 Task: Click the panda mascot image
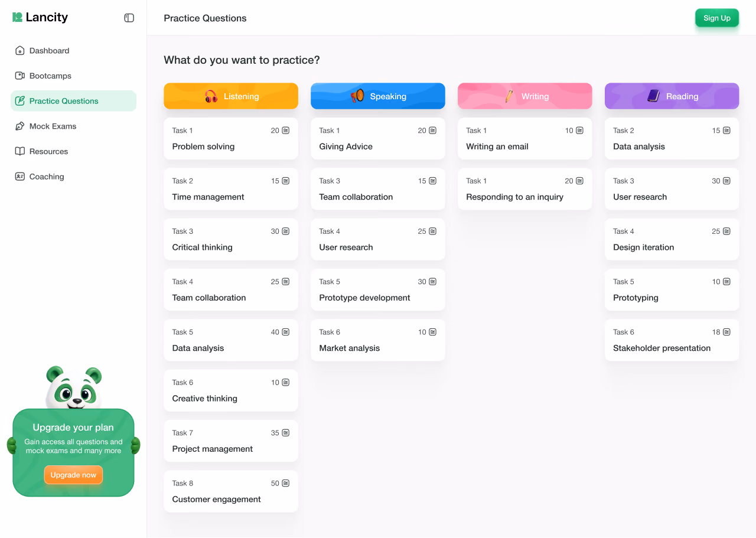(x=74, y=388)
